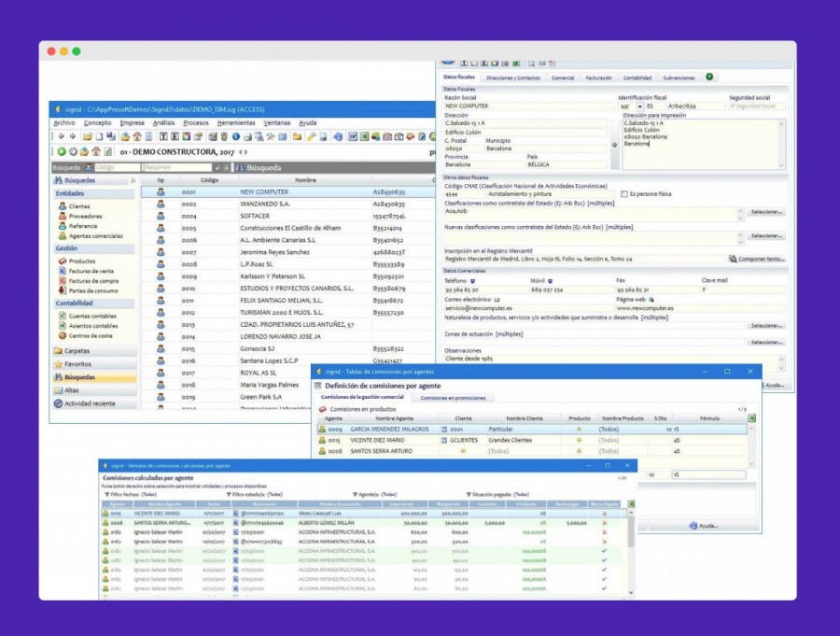Viewport: 840px width, 636px height.
Task: Click the Correo electrónico envelope icon
Action: [497, 300]
